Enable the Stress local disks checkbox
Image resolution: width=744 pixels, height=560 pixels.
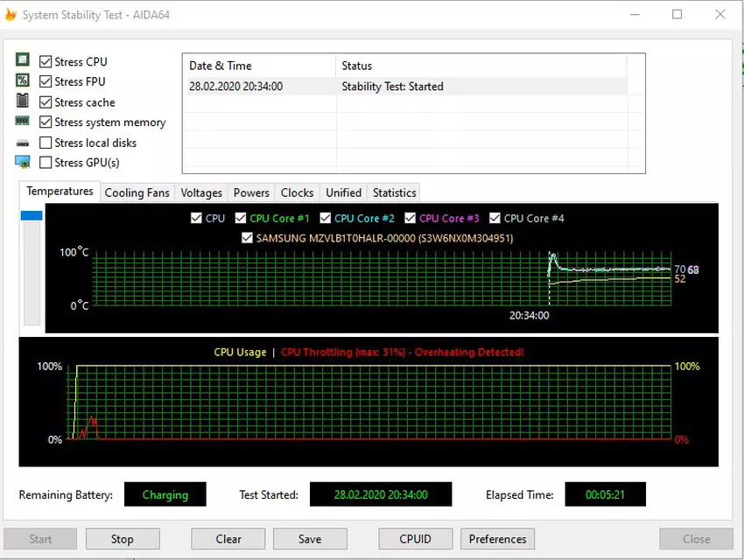(x=46, y=143)
